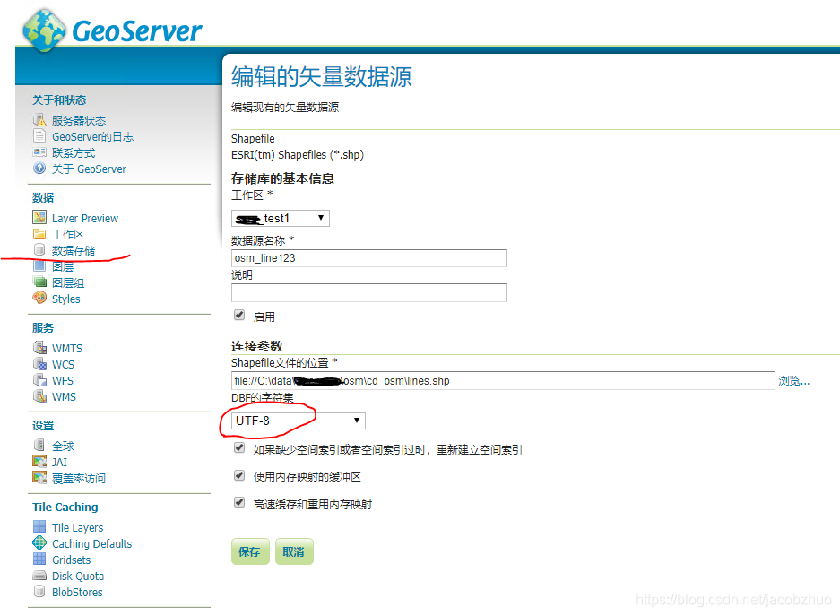Toggle the 启用 checkbox
Viewport: 840px width, 616px height.
click(x=239, y=316)
